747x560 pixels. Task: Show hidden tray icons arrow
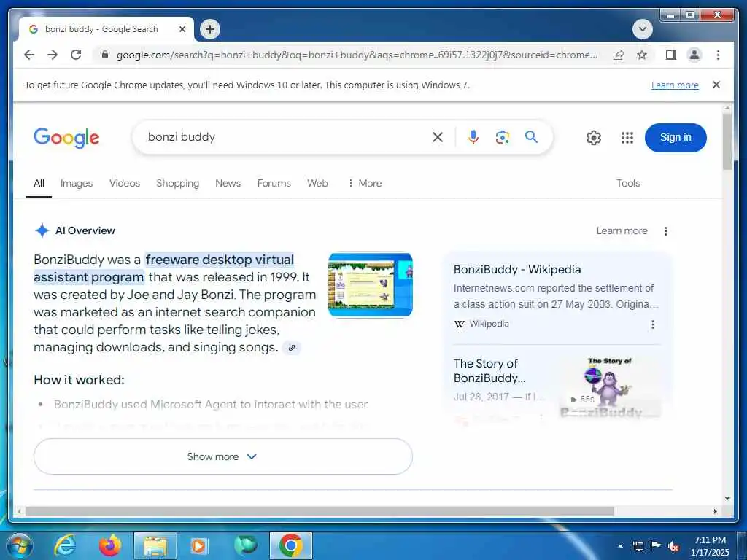point(620,546)
